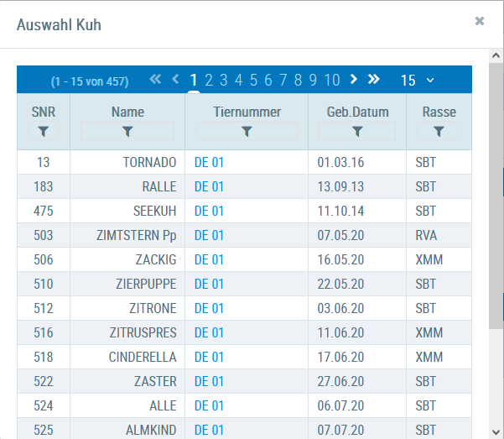504x439 pixels.
Task: Go to the next page arrow
Action: pyautogui.click(x=353, y=80)
